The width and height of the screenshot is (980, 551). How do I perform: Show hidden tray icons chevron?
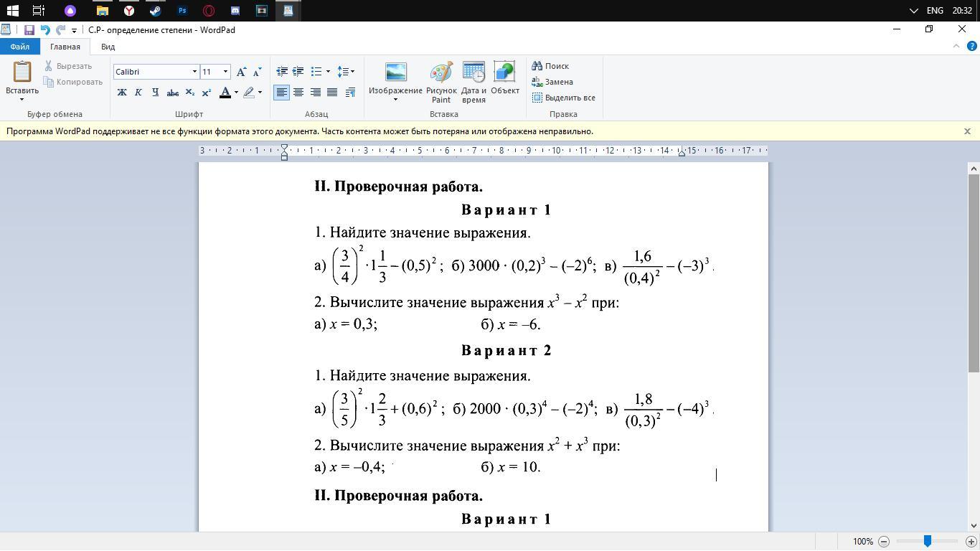[x=913, y=11]
